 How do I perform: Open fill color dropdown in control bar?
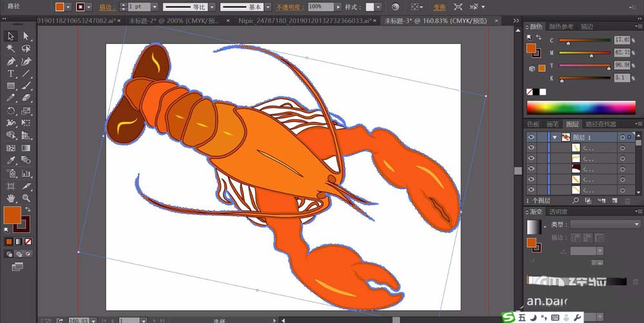68,7
